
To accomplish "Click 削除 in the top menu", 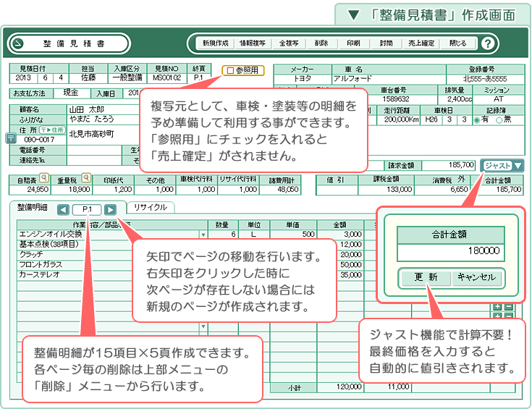I will point(321,43).
